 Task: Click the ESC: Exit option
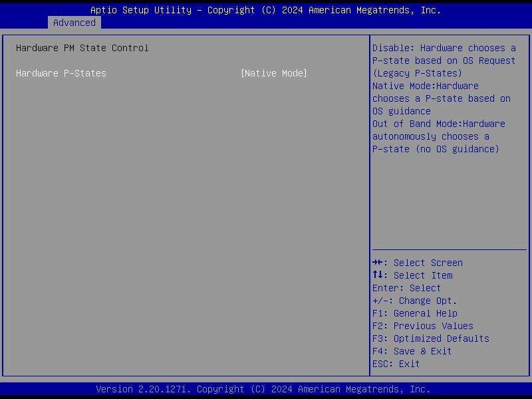point(391,363)
